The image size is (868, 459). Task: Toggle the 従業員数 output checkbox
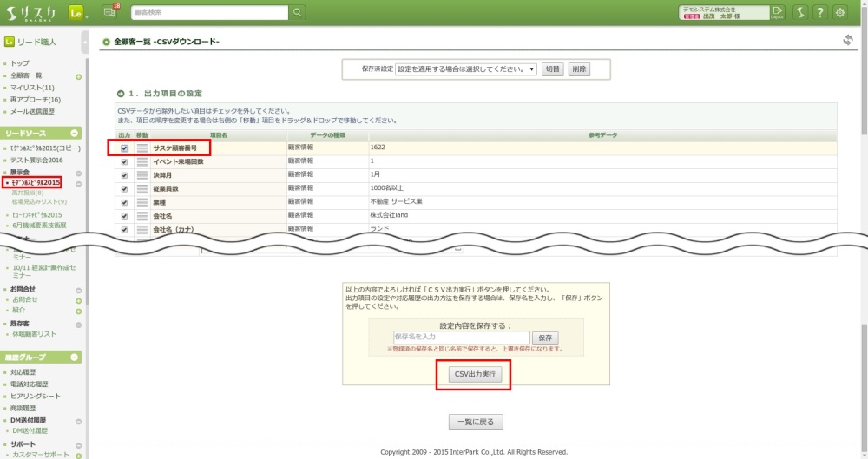[x=124, y=189]
